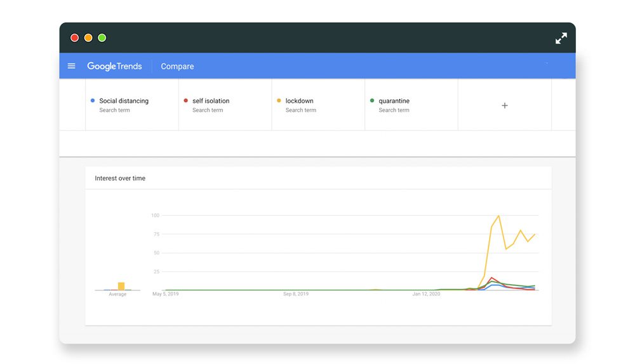
Task: Click the lockdown peak at 100
Action: [x=498, y=216]
